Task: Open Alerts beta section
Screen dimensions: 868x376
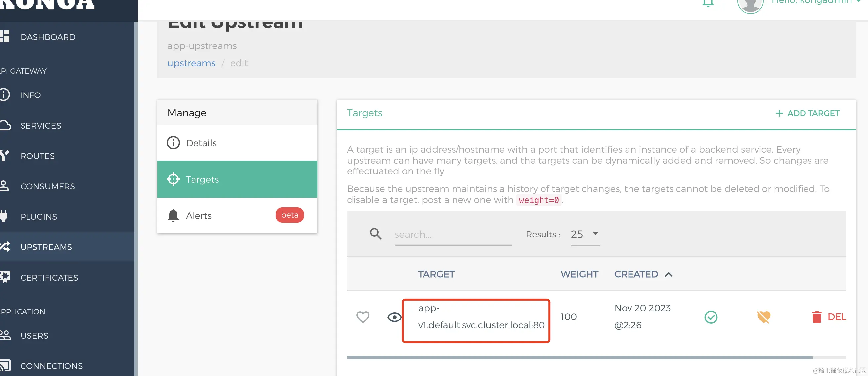Action: (x=199, y=215)
